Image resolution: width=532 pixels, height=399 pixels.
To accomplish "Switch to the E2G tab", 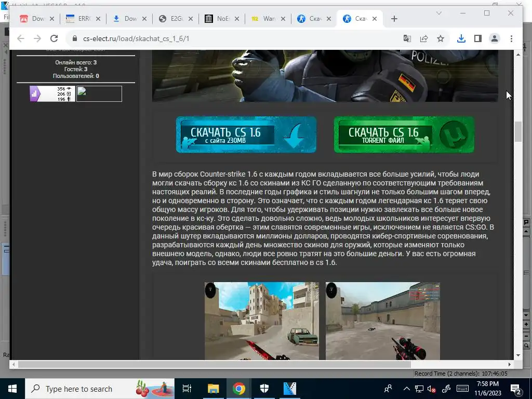I will coord(172,19).
